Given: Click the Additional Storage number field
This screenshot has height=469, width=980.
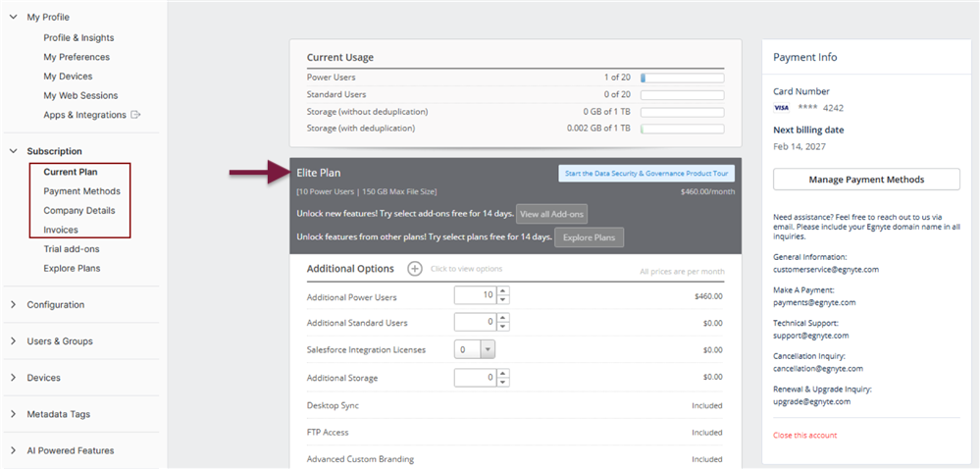Looking at the screenshot, I should [476, 378].
